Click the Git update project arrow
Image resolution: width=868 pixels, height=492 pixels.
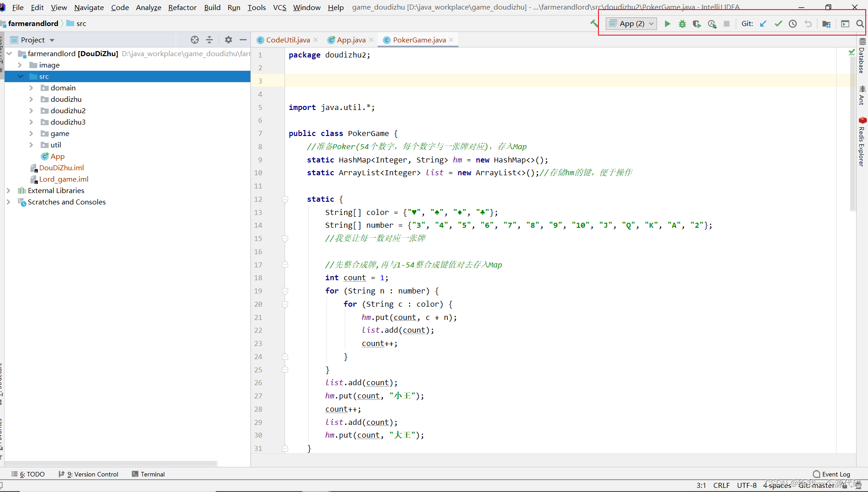point(763,24)
